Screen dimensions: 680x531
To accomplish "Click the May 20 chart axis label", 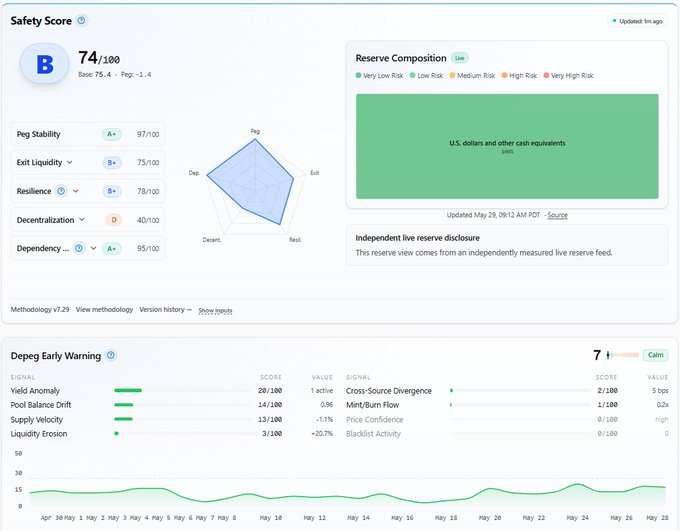I will (490, 518).
